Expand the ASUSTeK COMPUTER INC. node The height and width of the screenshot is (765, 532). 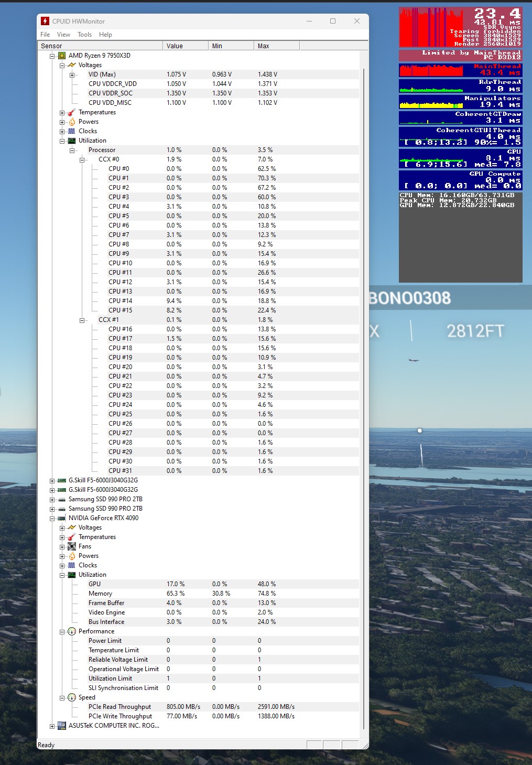coord(52,726)
